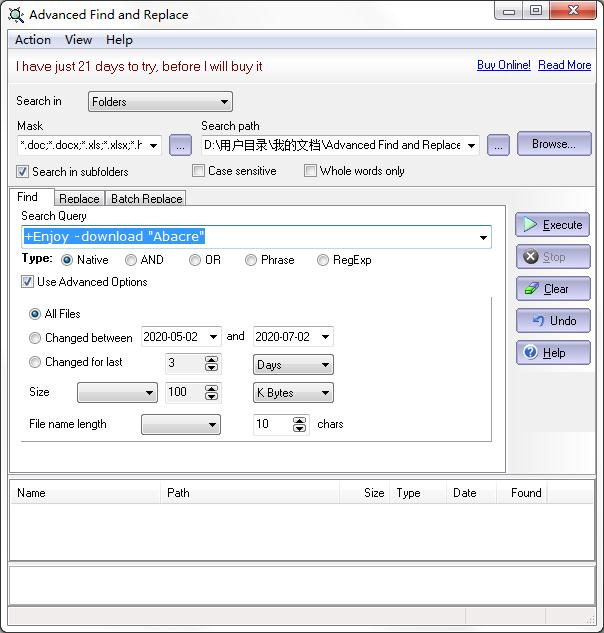
Task: Increase the Changed for last days spinner
Action: pos(211,358)
